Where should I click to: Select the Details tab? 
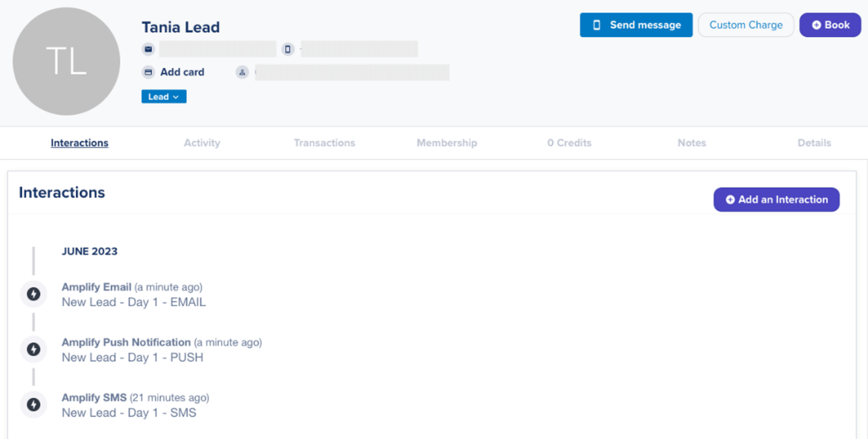814,143
